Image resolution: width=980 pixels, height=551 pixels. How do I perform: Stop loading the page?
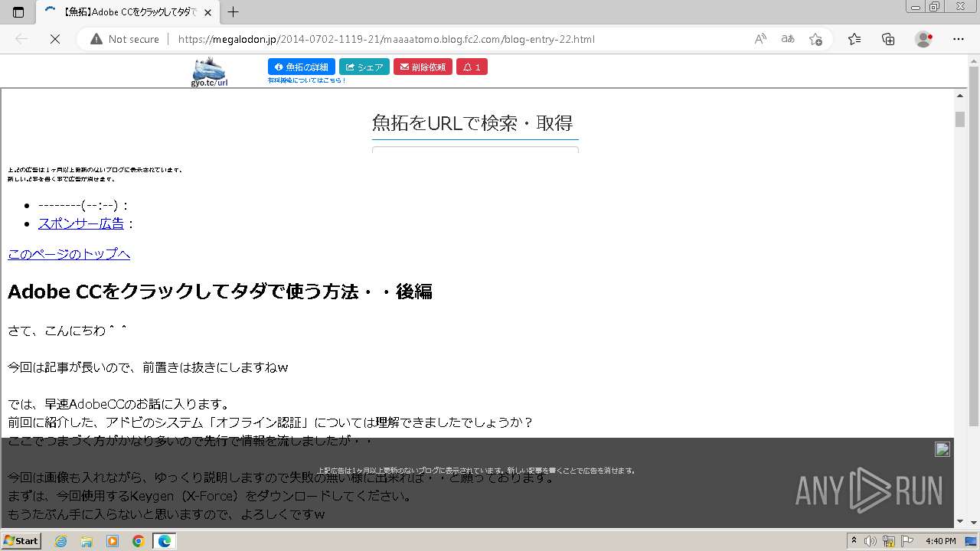click(x=54, y=39)
